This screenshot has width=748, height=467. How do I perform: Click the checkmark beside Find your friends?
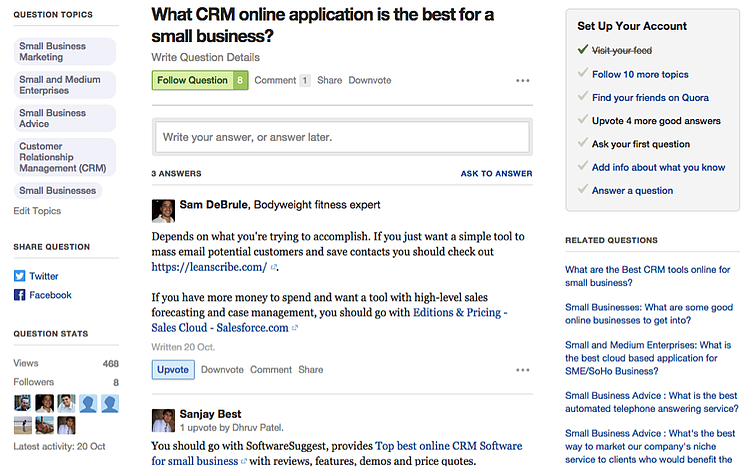tap(582, 96)
